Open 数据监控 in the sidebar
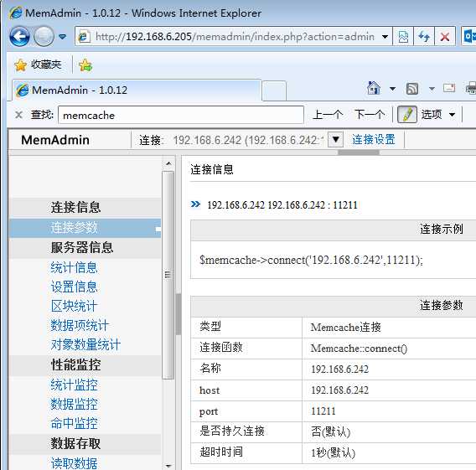Image resolution: width=476 pixels, height=470 pixels. pyautogui.click(x=74, y=404)
